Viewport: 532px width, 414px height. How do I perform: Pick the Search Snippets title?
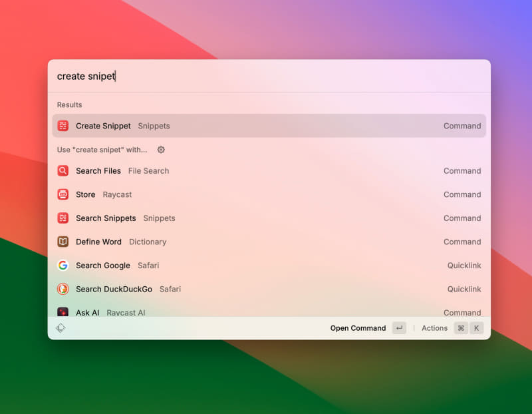(x=106, y=218)
